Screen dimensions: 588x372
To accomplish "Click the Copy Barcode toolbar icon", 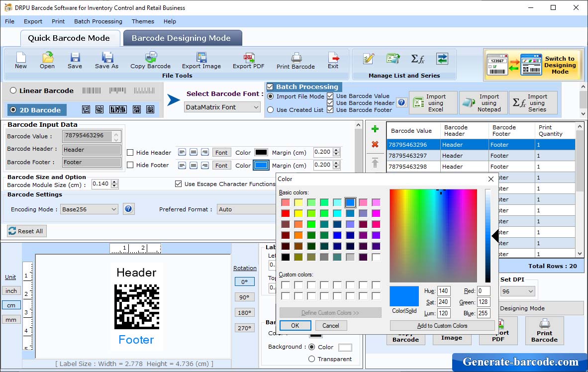I will coord(150,60).
